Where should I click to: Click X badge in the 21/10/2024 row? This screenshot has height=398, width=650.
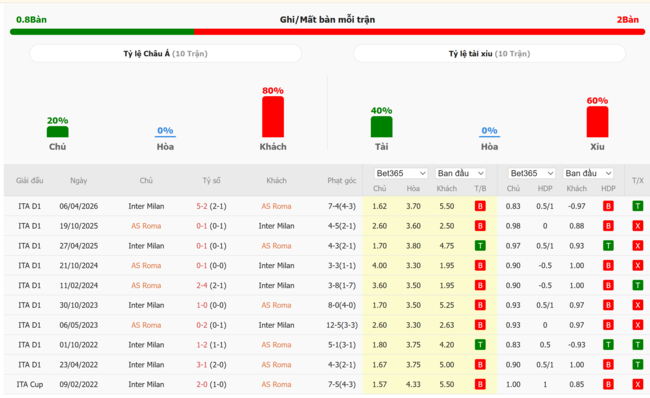pos(638,265)
